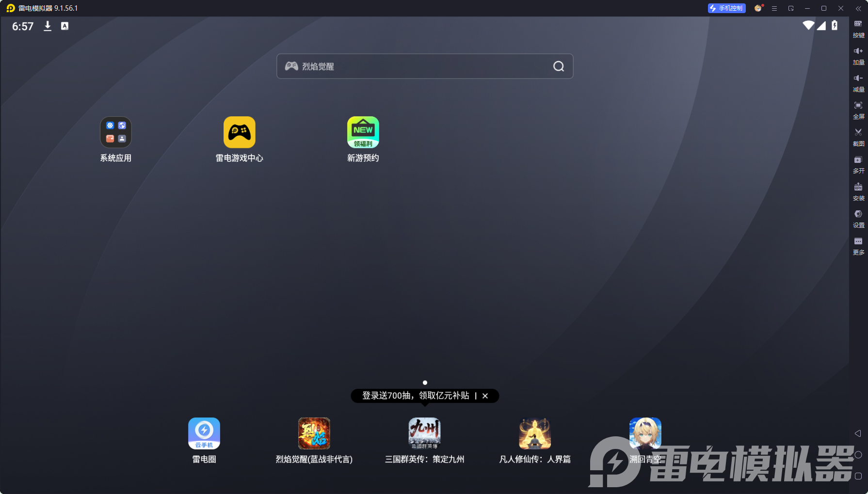Dismiss the 登录送700抽 promo tooltip

pyautogui.click(x=485, y=396)
